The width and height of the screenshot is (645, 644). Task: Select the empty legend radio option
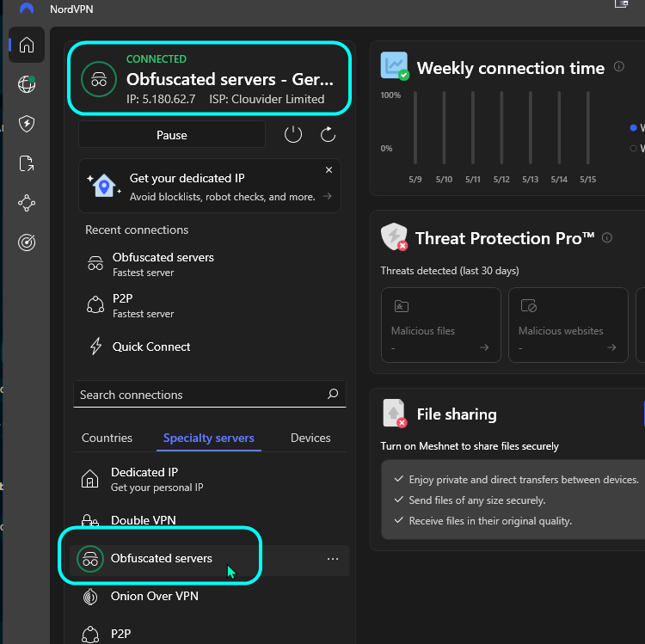[633, 149]
